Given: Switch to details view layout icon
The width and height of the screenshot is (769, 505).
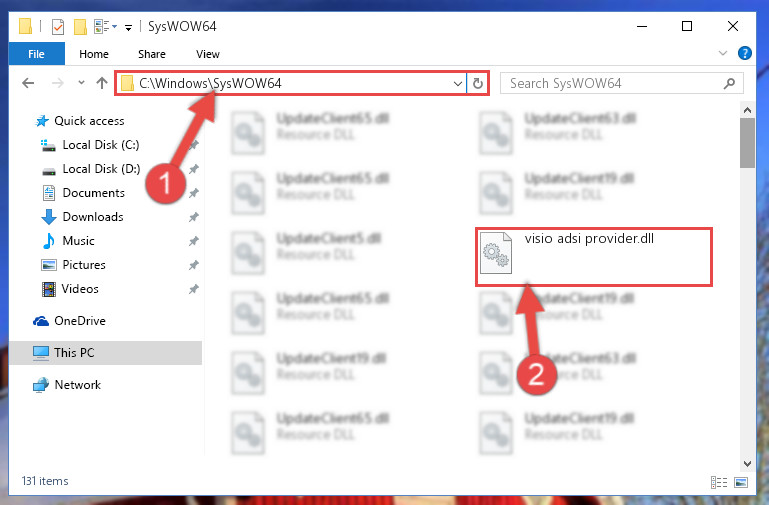Looking at the screenshot, I should [x=719, y=482].
